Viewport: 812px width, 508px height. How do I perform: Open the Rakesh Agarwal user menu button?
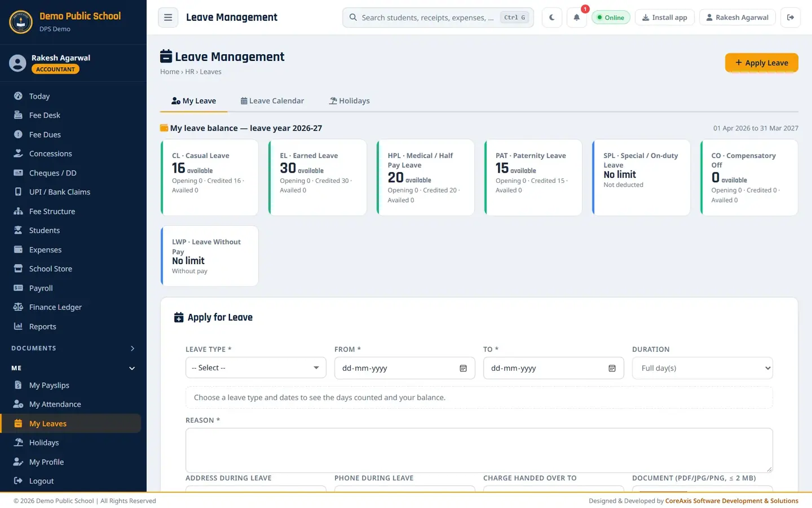(738, 17)
